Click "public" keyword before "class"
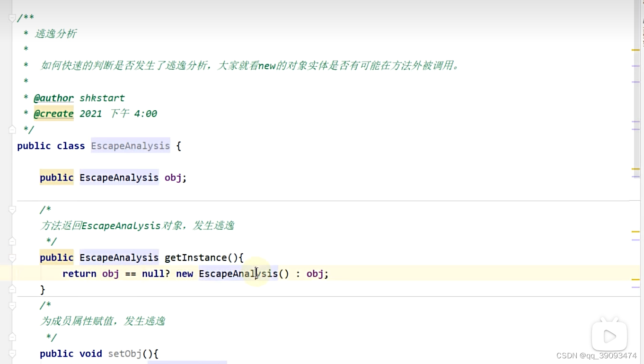 click(34, 146)
